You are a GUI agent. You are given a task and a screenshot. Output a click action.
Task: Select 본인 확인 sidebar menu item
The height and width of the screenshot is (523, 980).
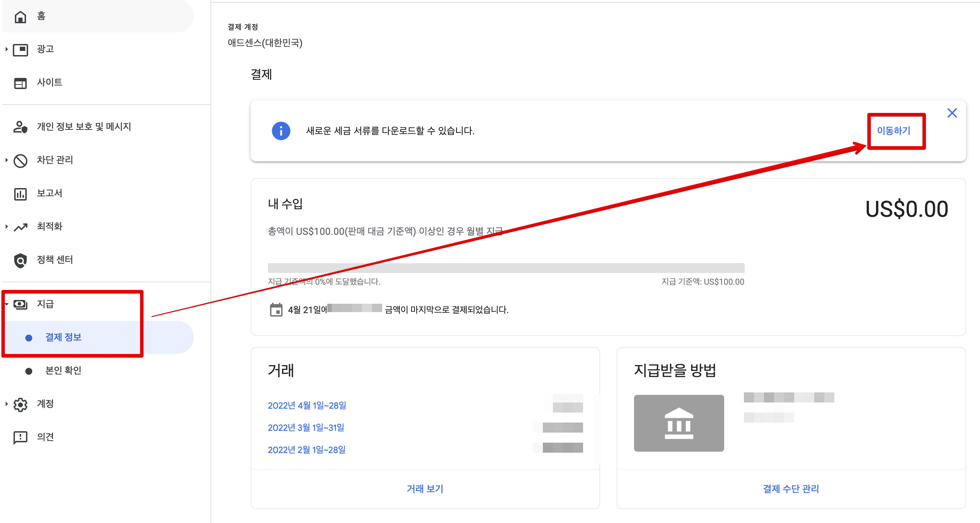(x=63, y=371)
